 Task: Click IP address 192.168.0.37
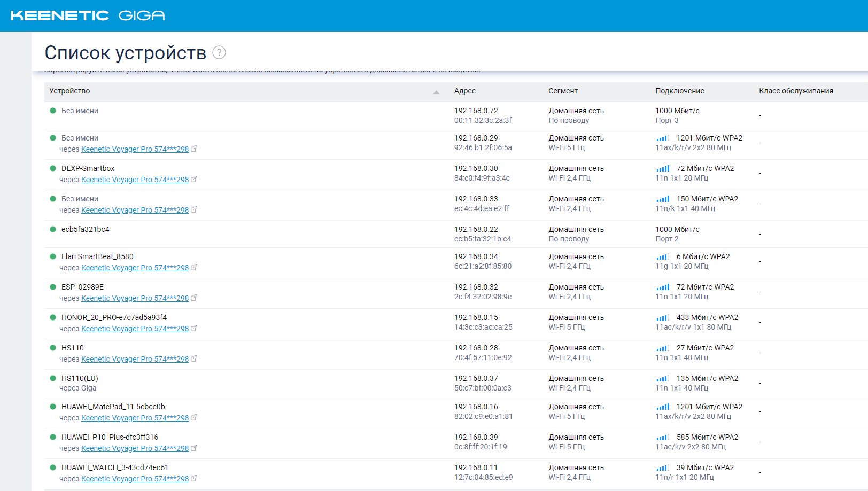(476, 378)
